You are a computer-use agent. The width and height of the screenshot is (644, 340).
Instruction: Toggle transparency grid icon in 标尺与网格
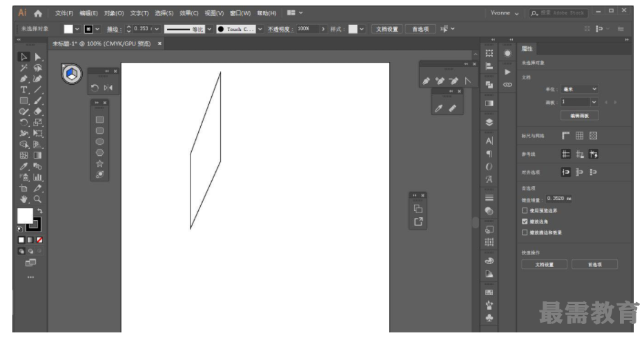point(594,136)
